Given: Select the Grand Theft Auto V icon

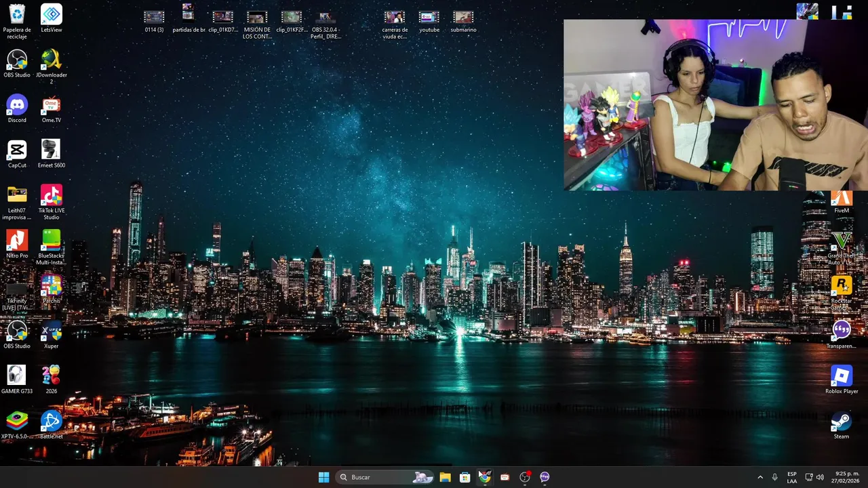Looking at the screenshot, I should click(x=842, y=248).
